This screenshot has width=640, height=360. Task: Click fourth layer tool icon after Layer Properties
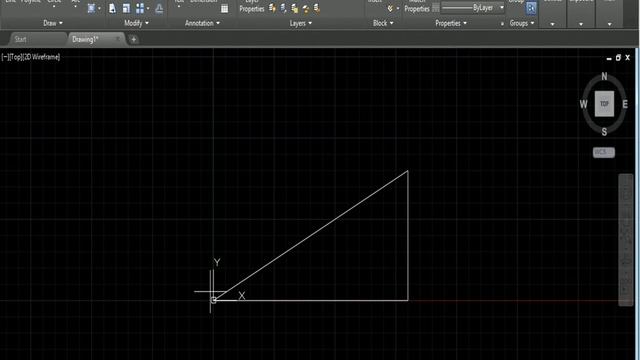coord(306,9)
